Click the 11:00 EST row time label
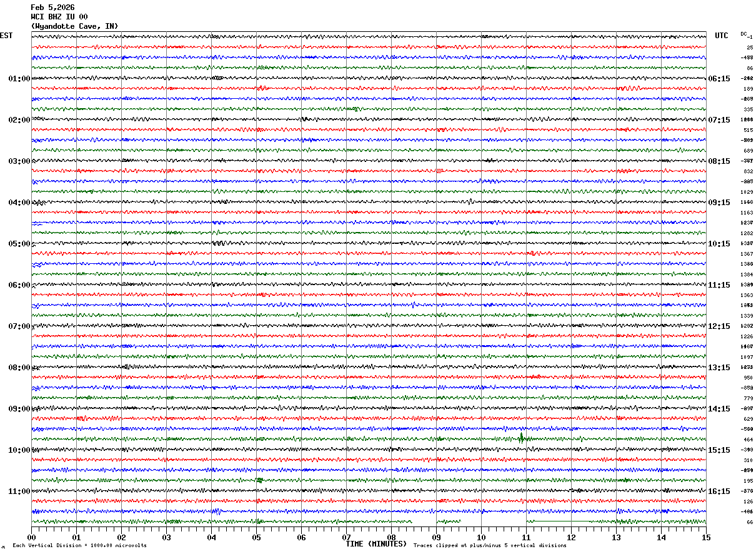 coord(19,491)
